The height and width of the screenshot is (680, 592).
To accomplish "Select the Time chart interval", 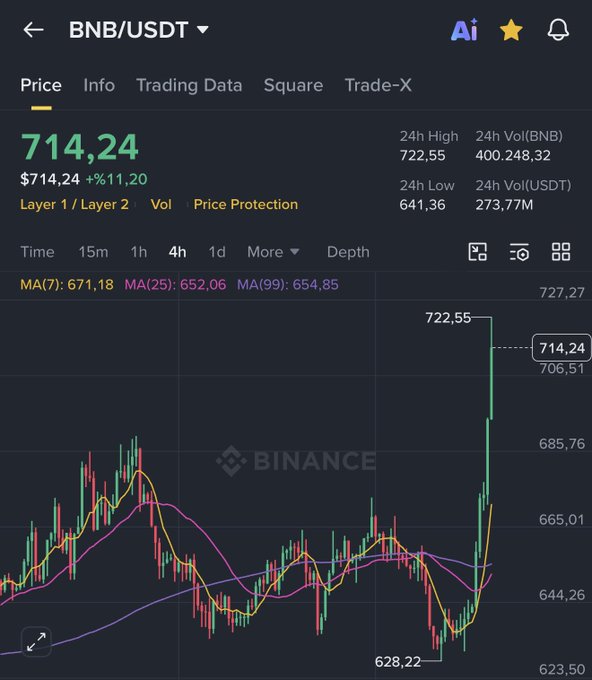I will pos(37,252).
